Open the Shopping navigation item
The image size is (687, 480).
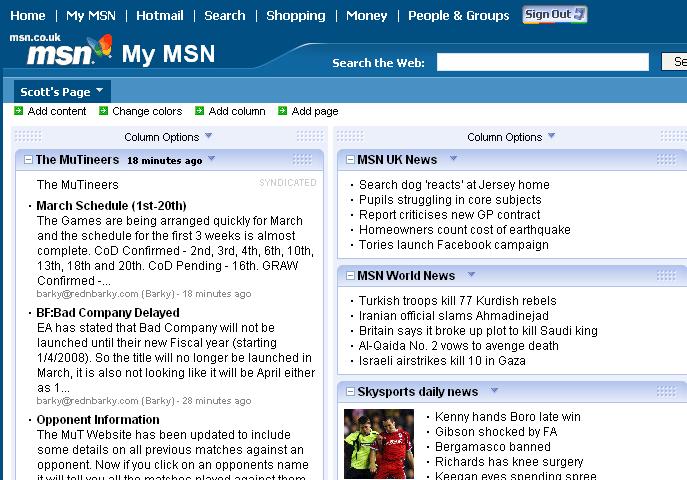[x=295, y=15]
